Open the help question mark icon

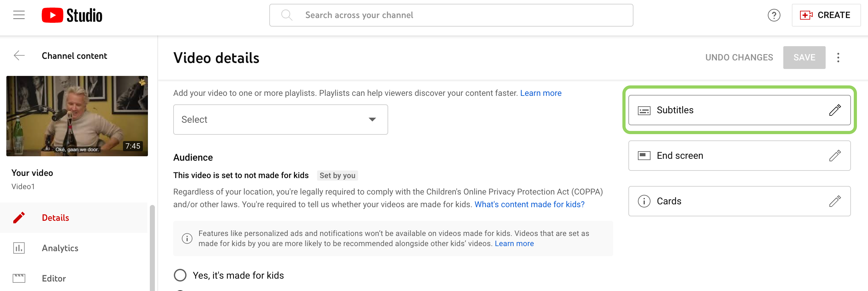point(774,15)
